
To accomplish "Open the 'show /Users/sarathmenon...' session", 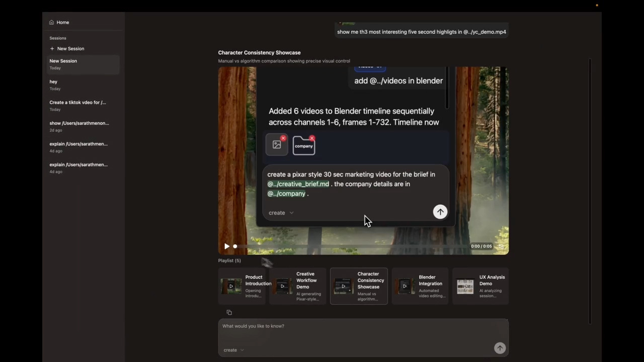I will coord(83,126).
